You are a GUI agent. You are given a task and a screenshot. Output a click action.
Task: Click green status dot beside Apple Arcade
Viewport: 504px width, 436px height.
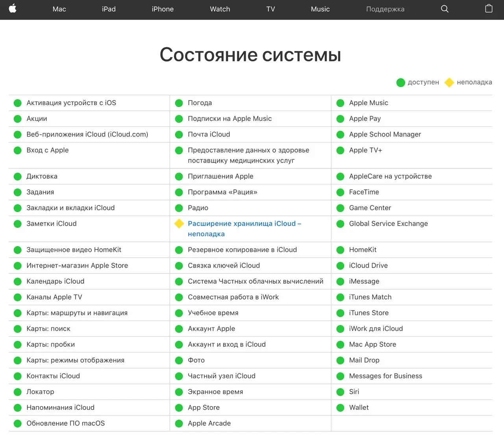coord(179,423)
